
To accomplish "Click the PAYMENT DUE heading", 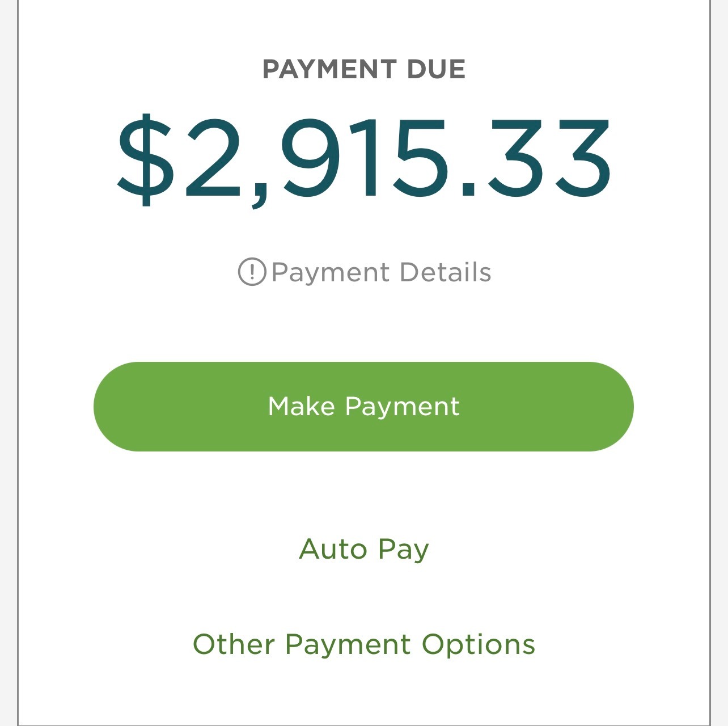I will point(364,69).
